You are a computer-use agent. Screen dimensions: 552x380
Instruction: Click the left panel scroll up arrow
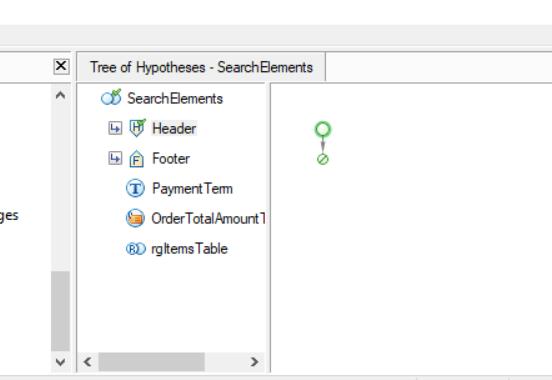(61, 95)
